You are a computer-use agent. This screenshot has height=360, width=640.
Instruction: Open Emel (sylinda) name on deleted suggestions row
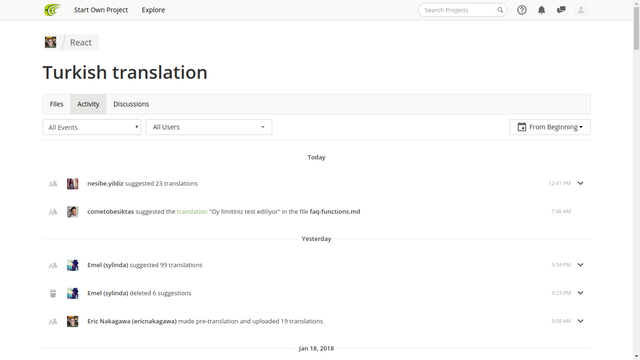point(108,293)
